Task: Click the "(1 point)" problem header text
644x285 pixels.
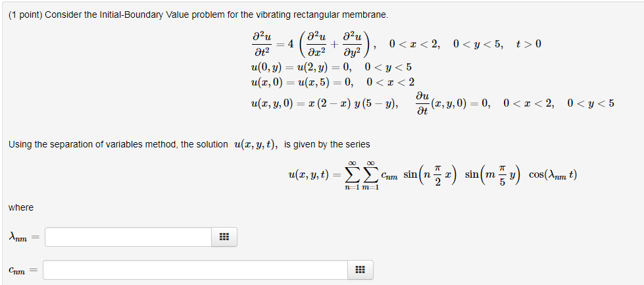Action: 26,15
